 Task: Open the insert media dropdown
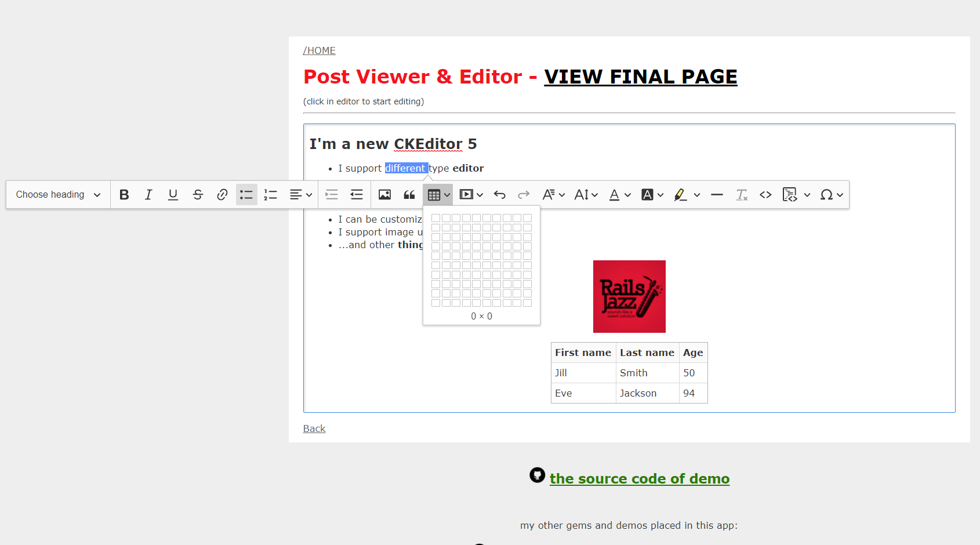[x=471, y=195]
